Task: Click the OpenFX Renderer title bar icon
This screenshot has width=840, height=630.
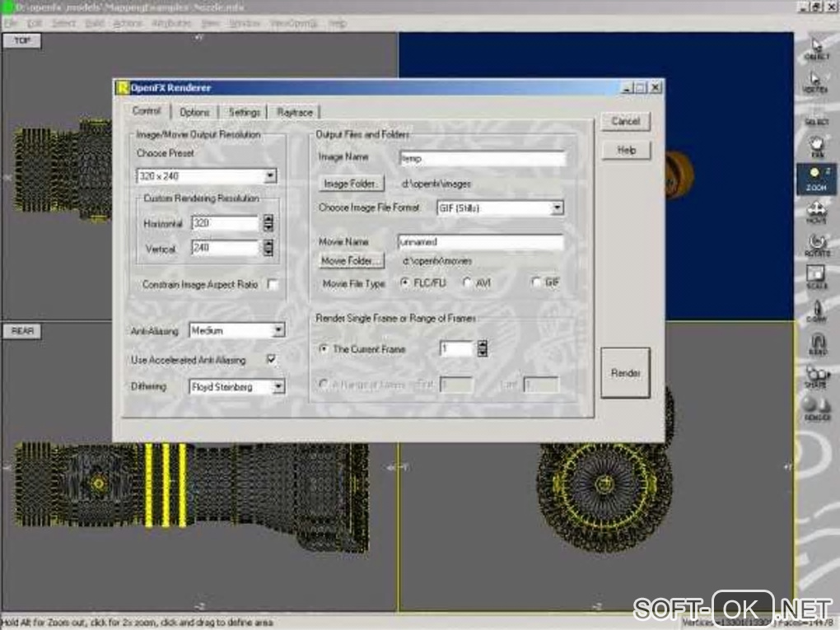Action: pos(123,87)
